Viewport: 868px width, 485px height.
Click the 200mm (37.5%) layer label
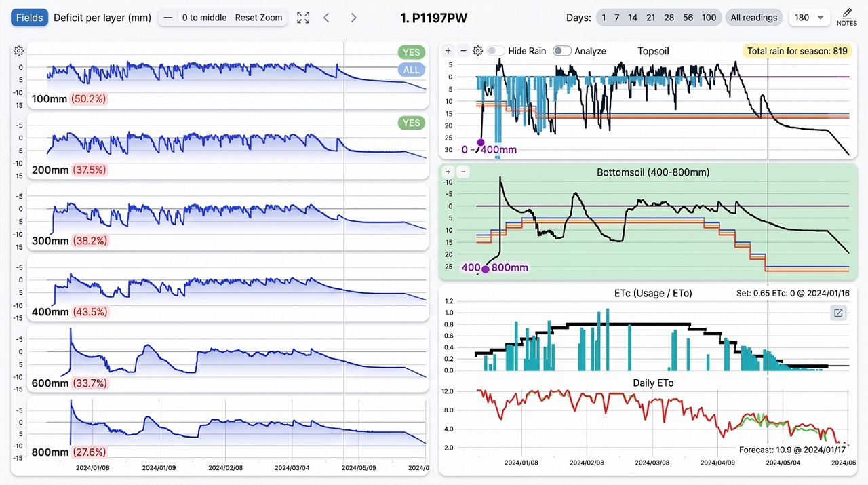(69, 170)
